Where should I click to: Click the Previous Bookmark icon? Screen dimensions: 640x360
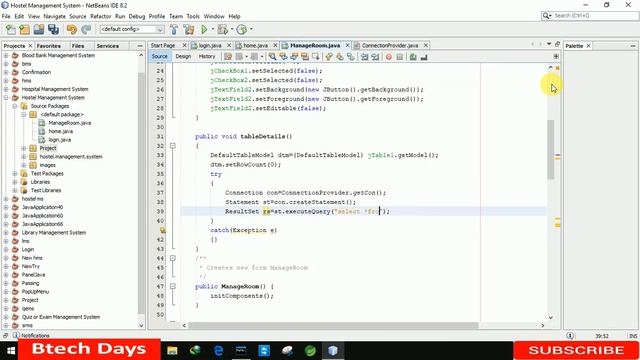329,57
